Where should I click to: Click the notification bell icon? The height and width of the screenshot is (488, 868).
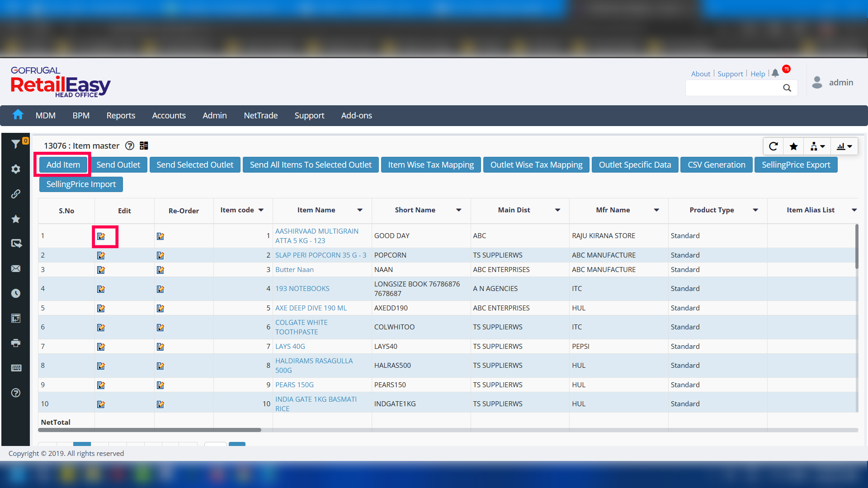tap(775, 73)
